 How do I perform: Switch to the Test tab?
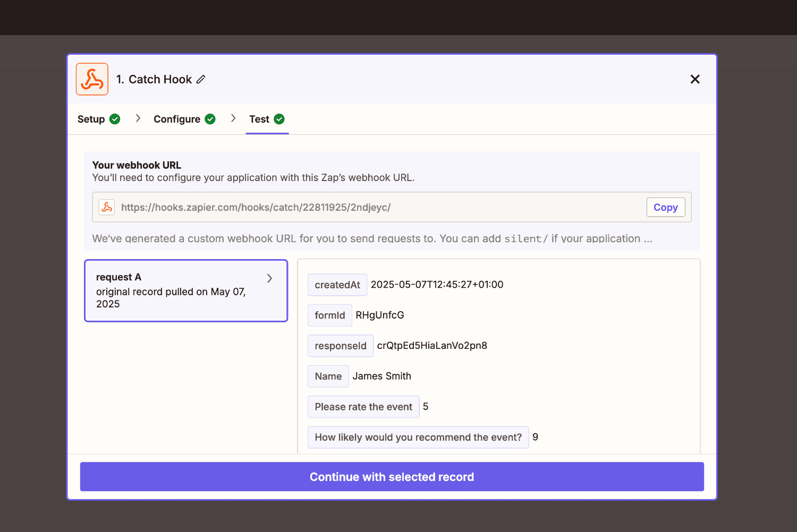pos(267,119)
